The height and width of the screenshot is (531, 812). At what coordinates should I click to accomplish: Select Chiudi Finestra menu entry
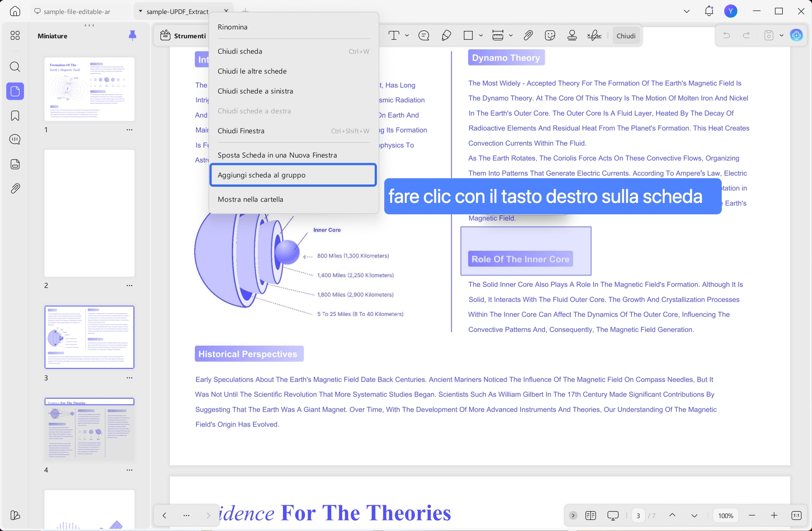[x=294, y=131]
